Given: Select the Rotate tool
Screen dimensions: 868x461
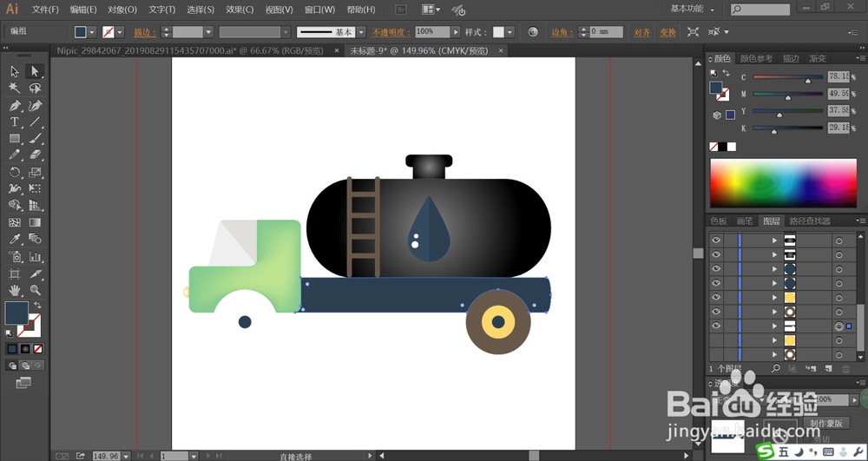Looking at the screenshot, I should 15,172.
